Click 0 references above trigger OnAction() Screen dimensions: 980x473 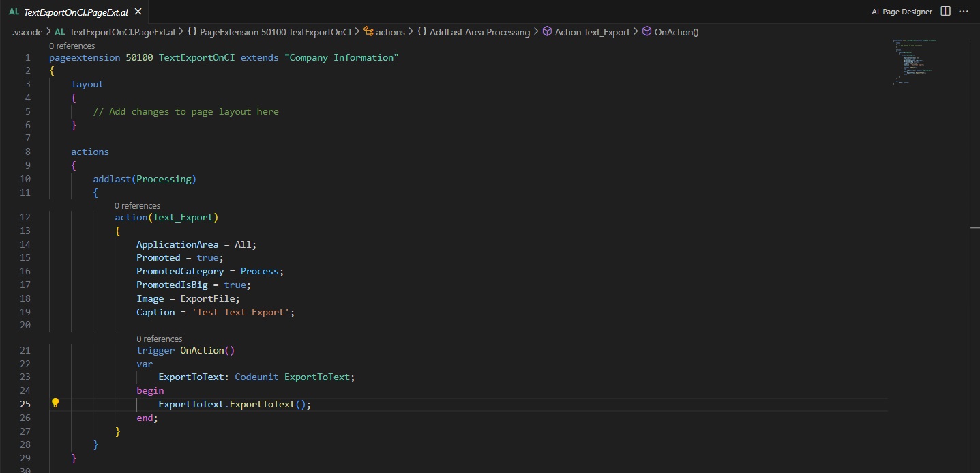(x=159, y=339)
